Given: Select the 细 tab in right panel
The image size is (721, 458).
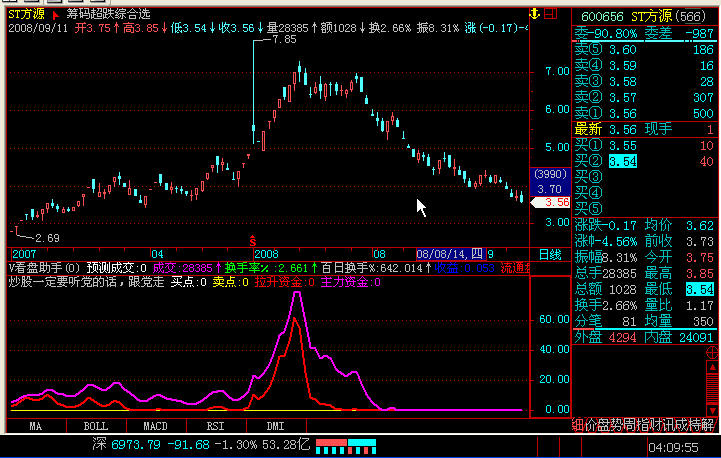Looking at the screenshot, I should coord(578,425).
